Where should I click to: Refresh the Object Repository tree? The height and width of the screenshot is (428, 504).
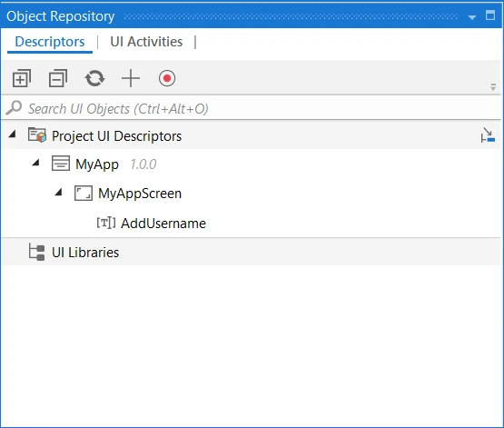[x=94, y=78]
